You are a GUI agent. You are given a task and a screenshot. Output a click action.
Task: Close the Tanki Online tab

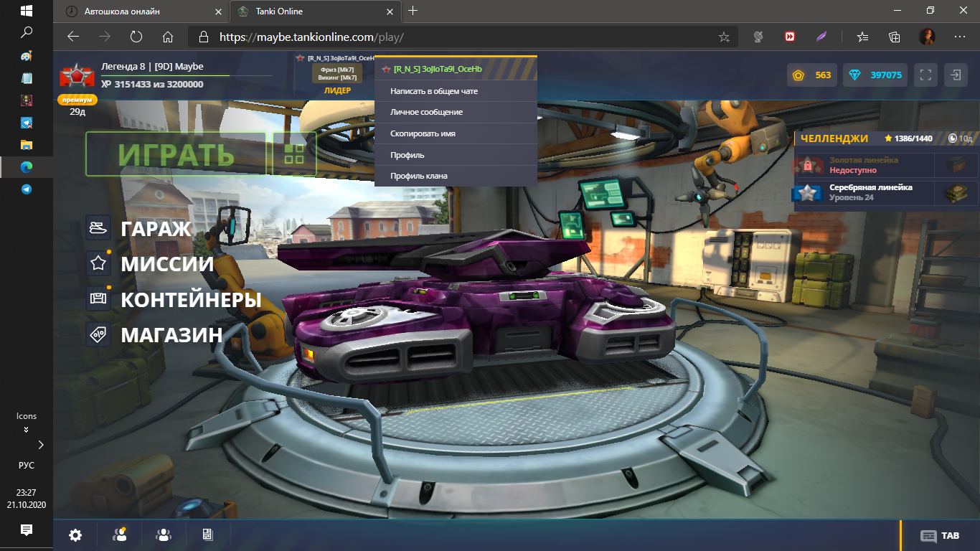point(390,11)
